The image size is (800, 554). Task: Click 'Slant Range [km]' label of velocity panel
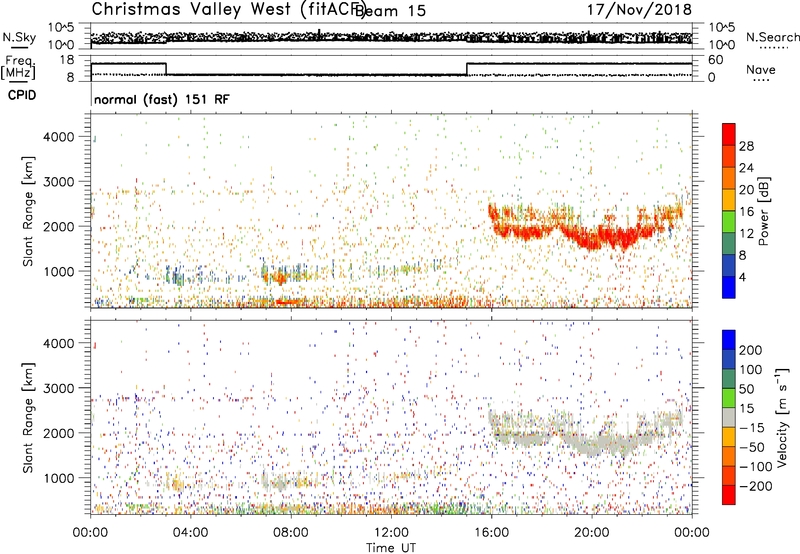(x=28, y=418)
